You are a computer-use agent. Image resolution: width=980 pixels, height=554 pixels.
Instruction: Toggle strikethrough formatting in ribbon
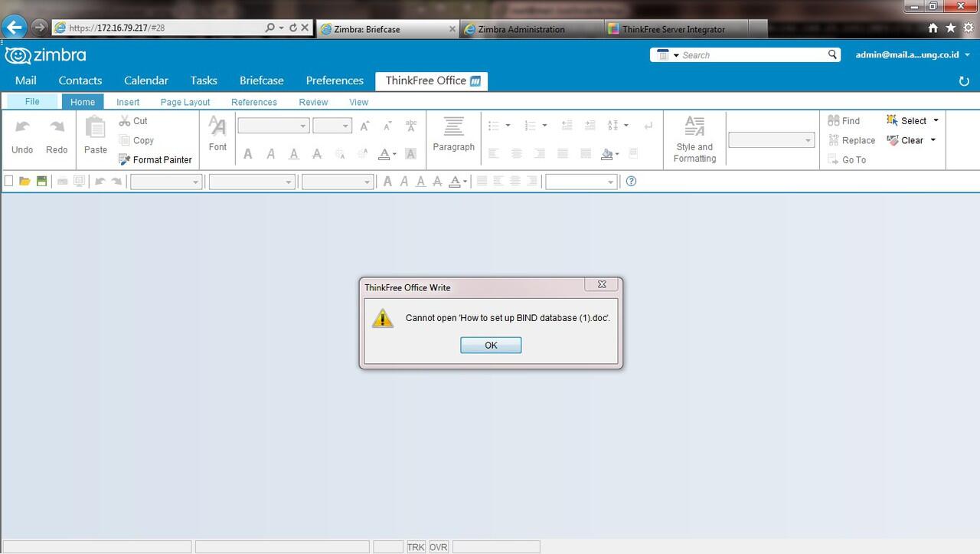(317, 154)
